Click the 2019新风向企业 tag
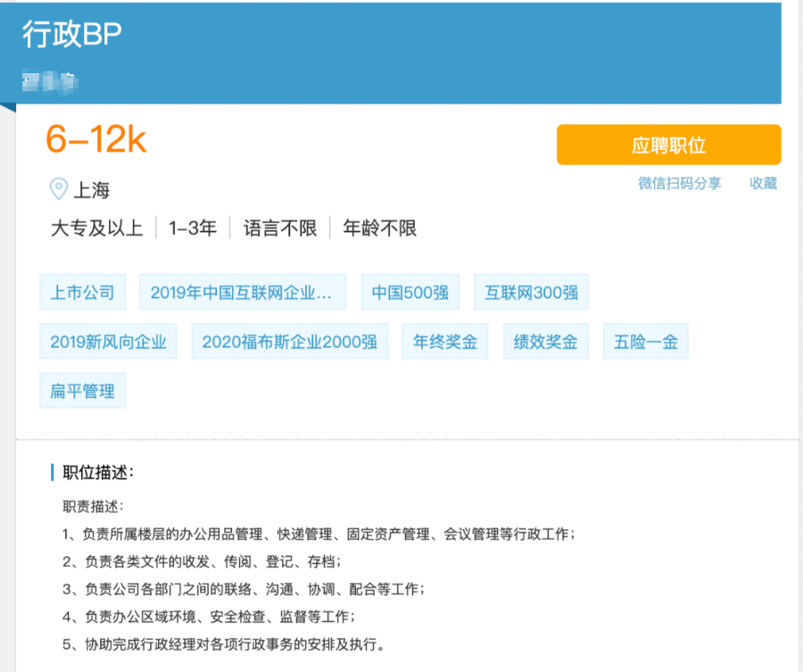803x672 pixels. (108, 341)
